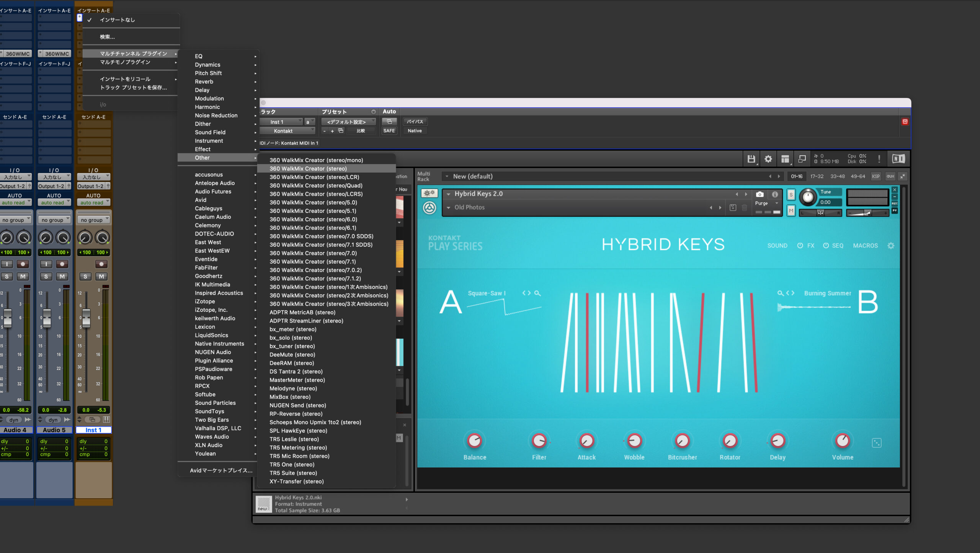Click the randomize dice icon near Volume
Viewport: 980px width, 553px height.
(x=876, y=443)
